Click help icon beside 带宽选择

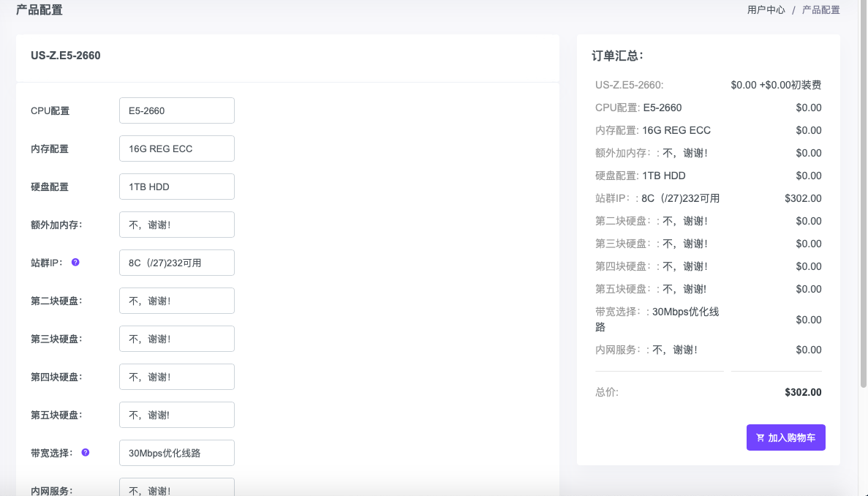pos(86,452)
